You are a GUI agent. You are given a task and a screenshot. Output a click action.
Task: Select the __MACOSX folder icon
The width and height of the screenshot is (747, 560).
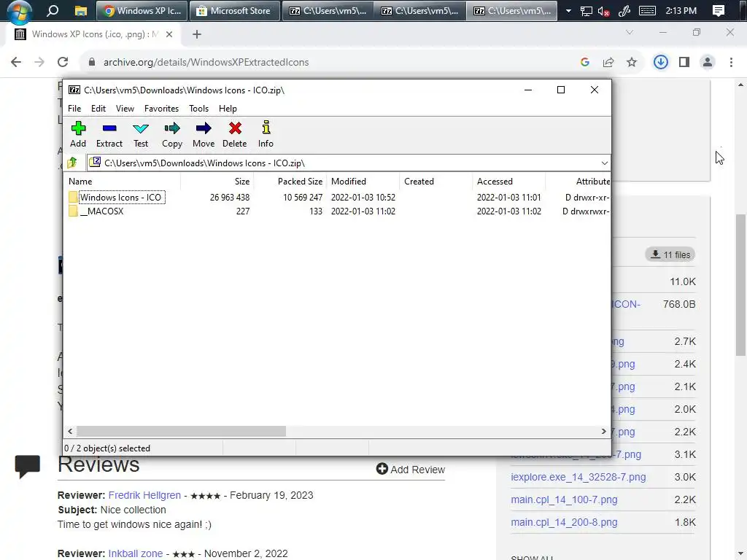click(73, 211)
